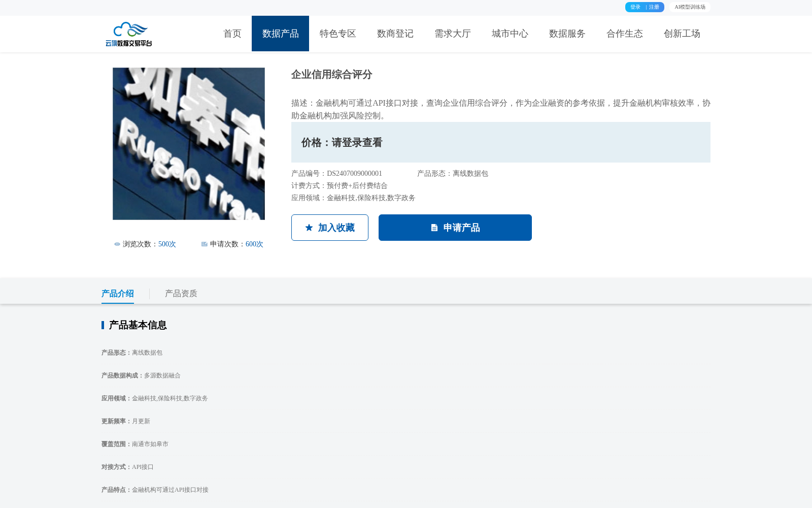Click the title 企业信用综合评分
Image resolution: width=812 pixels, height=508 pixels.
point(332,75)
